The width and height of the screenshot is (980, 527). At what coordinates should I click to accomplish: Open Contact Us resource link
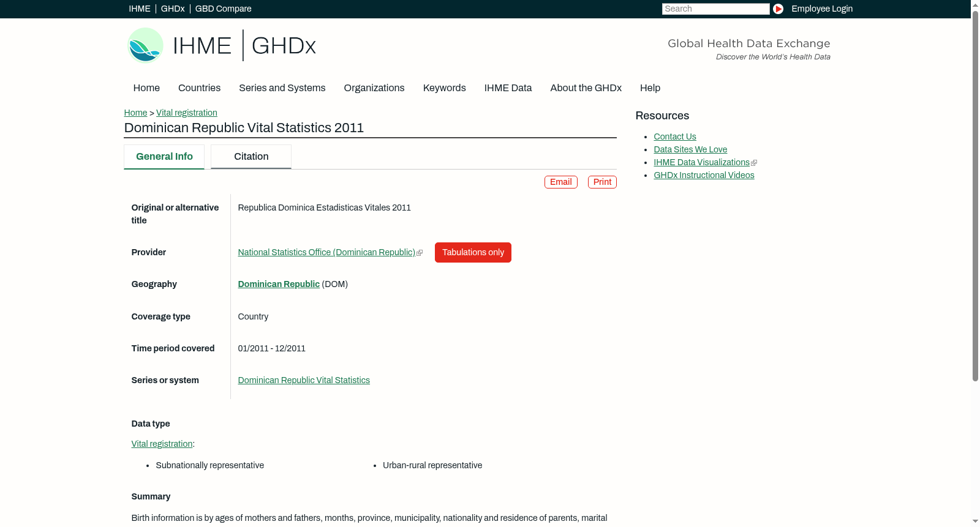tap(675, 136)
